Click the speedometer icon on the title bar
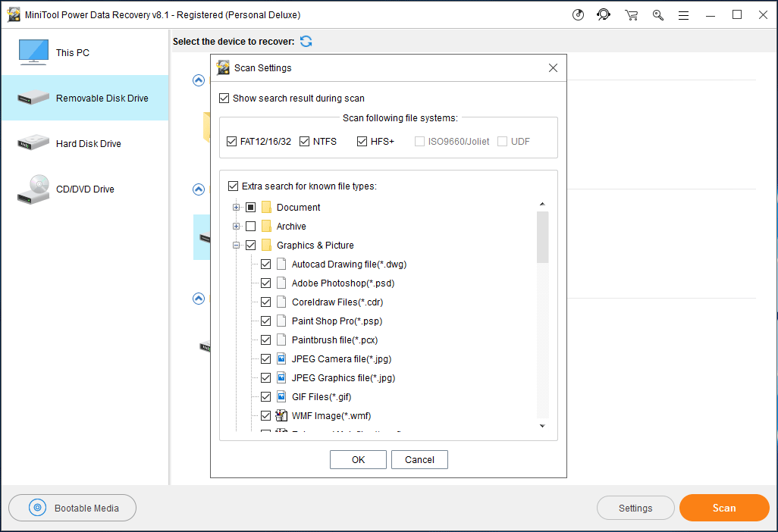 point(577,14)
